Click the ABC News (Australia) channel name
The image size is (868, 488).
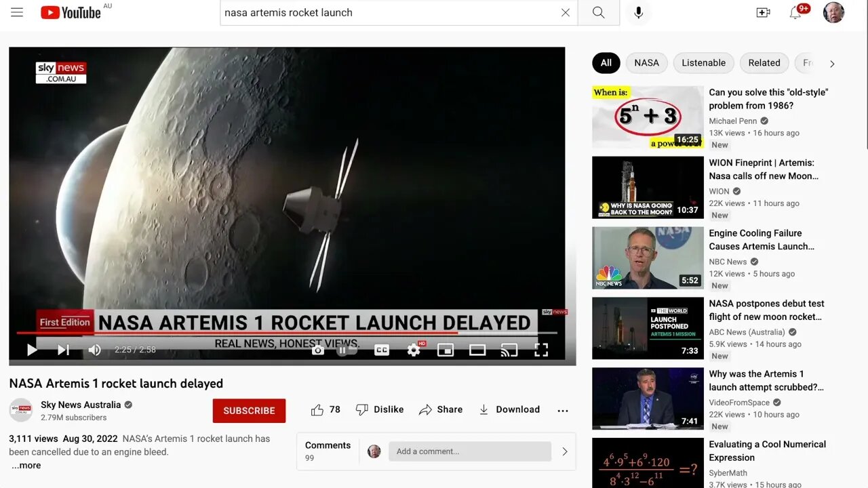click(747, 332)
